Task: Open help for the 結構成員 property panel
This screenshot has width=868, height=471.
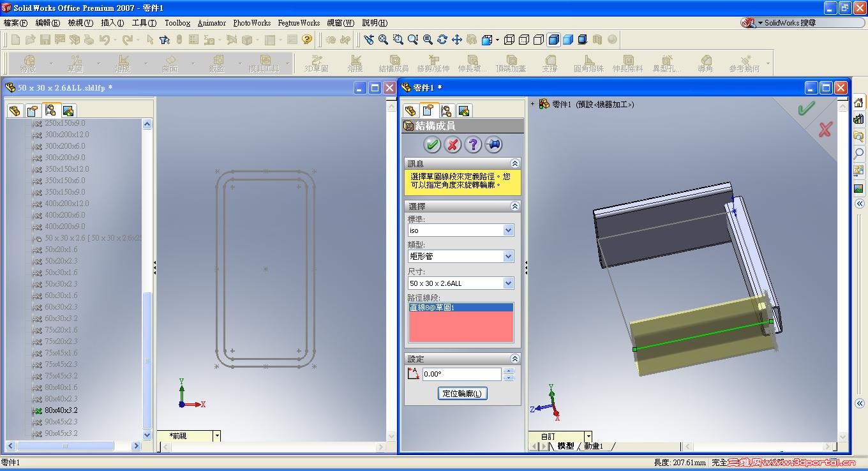Action: pos(473,145)
